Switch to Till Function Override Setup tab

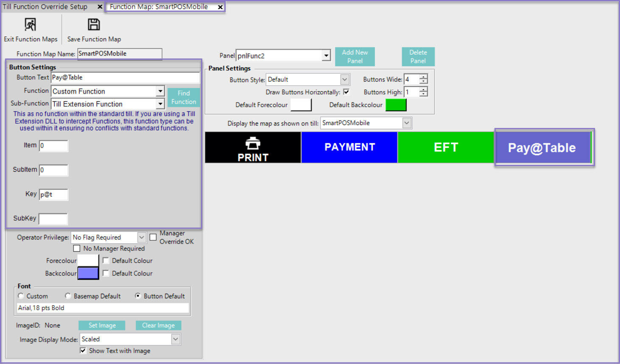45,7
